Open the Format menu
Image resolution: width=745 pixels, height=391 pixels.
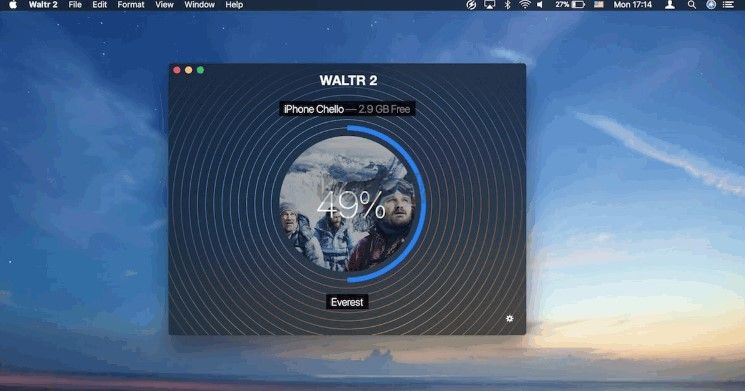pos(131,5)
